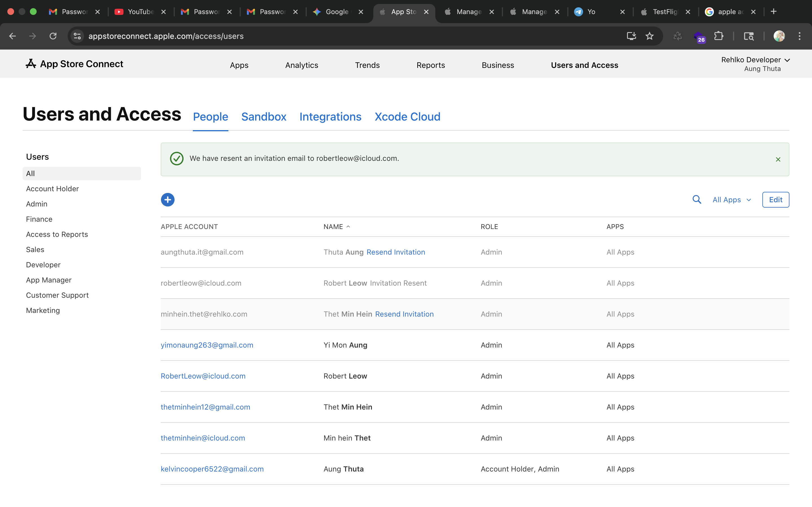Dismiss the invitation resent banner
The width and height of the screenshot is (812, 507).
pos(778,160)
